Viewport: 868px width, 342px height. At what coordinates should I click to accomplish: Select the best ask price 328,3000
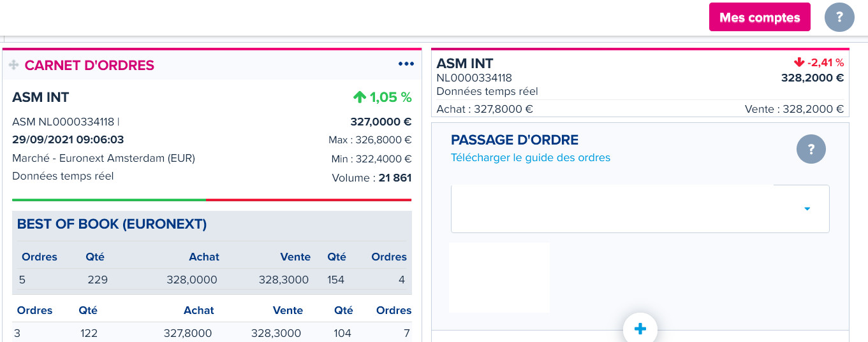point(284,280)
